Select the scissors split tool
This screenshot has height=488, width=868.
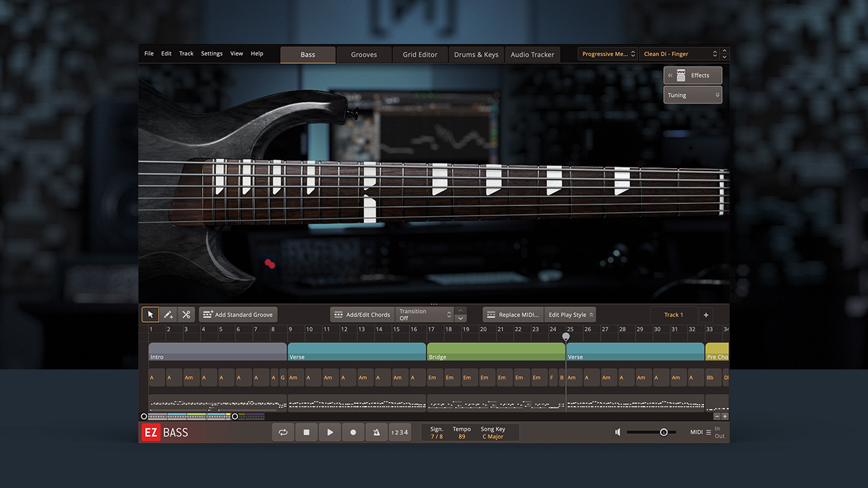(186, 314)
